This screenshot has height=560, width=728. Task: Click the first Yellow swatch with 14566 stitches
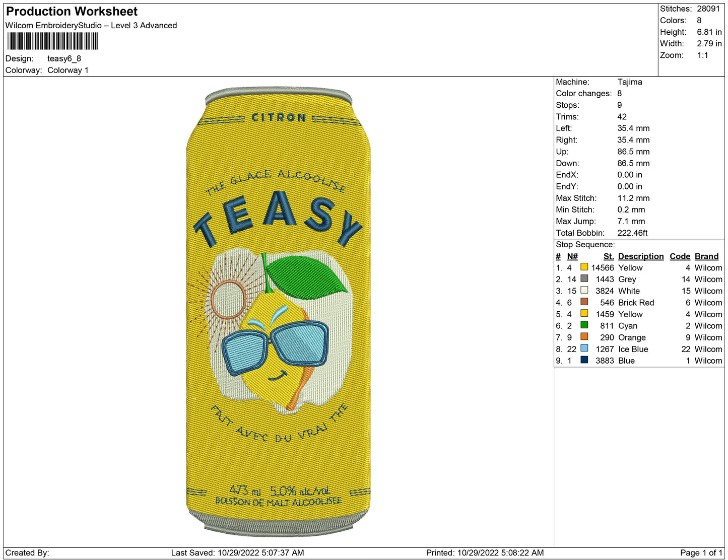click(x=584, y=267)
